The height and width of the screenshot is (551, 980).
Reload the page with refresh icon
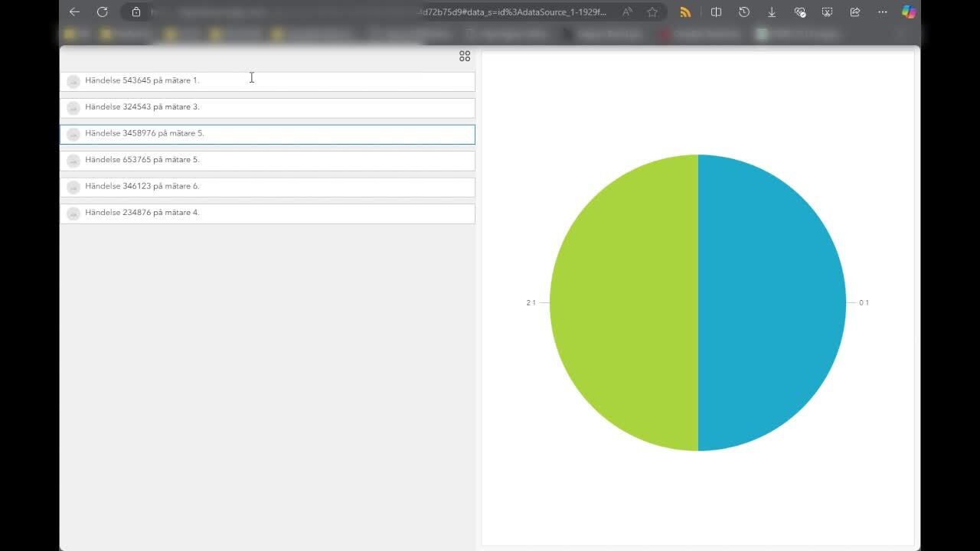102,12
